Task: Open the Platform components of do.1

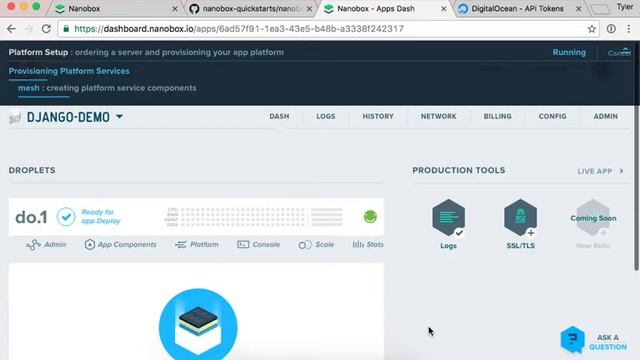Action: 197,245
